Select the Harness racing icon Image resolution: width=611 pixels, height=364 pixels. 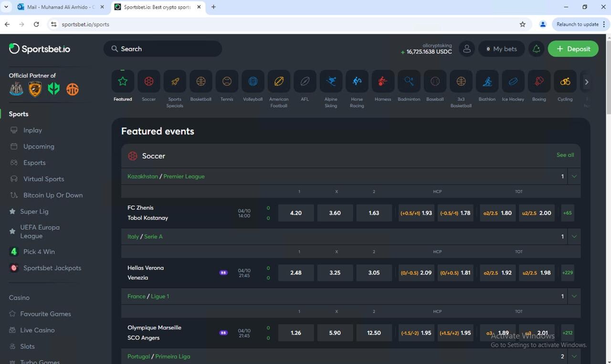383,82
